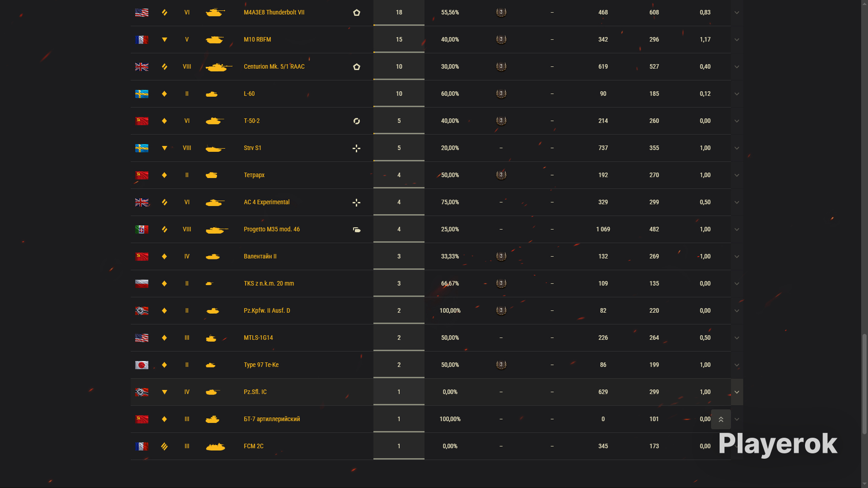Click the crosshair icon beside AC 4 Experimental
Screen dimensions: 868x488
(x=356, y=203)
